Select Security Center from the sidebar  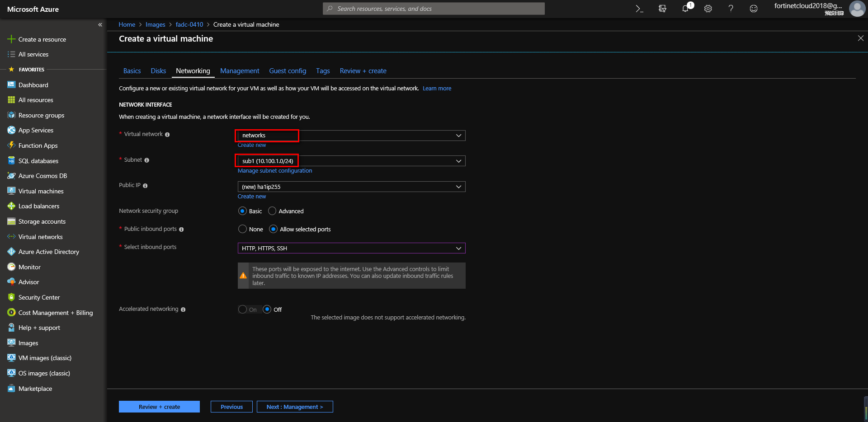(38, 297)
